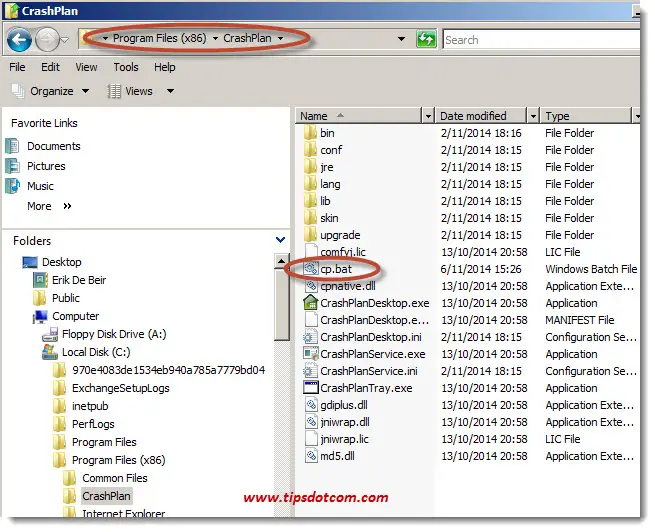Select the skin folder icon
This screenshot has height=532, width=655.
pyautogui.click(x=310, y=218)
